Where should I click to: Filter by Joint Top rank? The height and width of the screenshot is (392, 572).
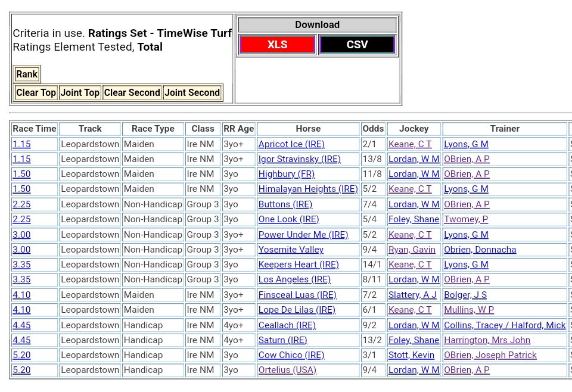(x=80, y=93)
